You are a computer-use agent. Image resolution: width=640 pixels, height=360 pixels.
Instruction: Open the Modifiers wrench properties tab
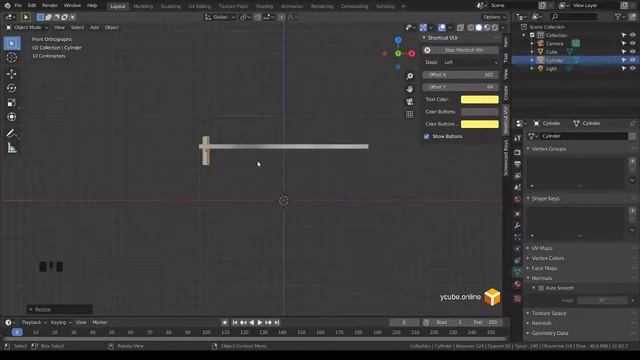coord(518,226)
